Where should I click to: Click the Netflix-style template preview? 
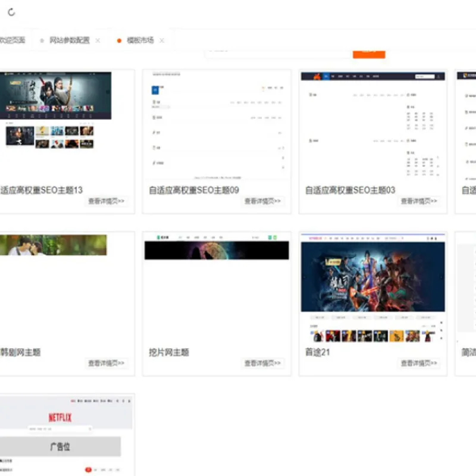pos(66,435)
